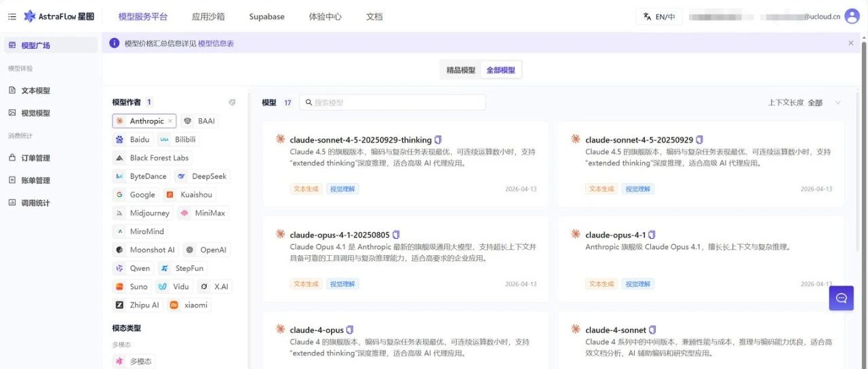Select the 多模态 modality type chip
Image resolution: width=868 pixels, height=369 pixels.
tap(133, 361)
